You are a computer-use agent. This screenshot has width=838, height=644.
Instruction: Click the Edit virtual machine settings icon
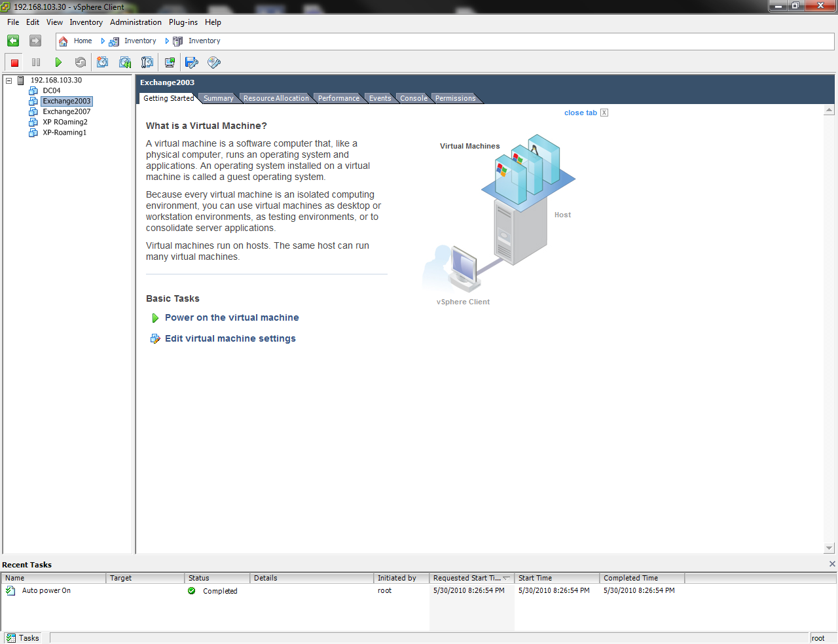pos(155,338)
